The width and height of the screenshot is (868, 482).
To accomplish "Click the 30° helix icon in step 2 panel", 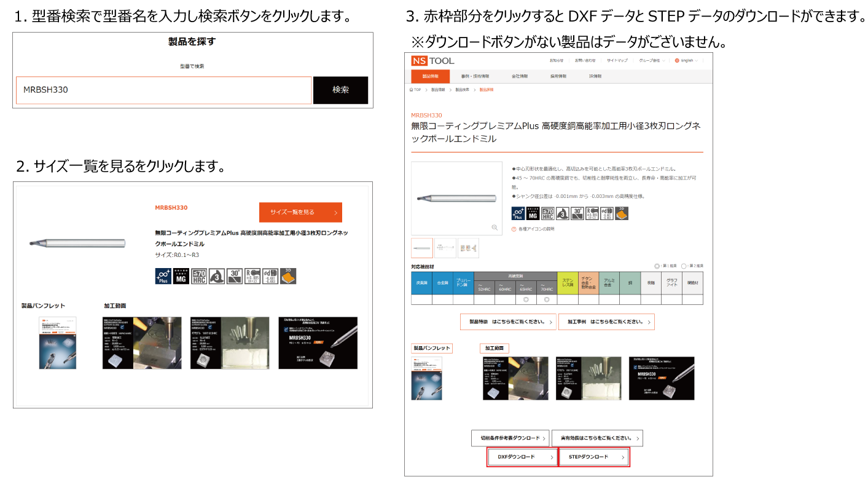I will tap(234, 276).
